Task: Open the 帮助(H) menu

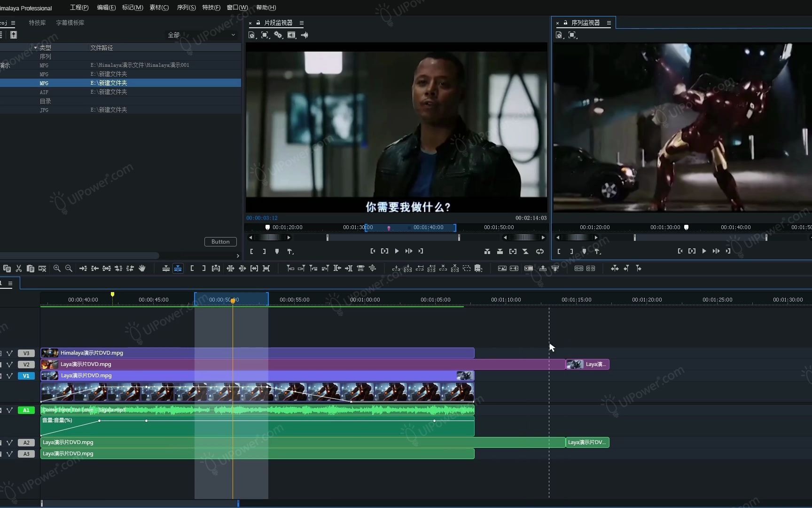Action: (266, 8)
